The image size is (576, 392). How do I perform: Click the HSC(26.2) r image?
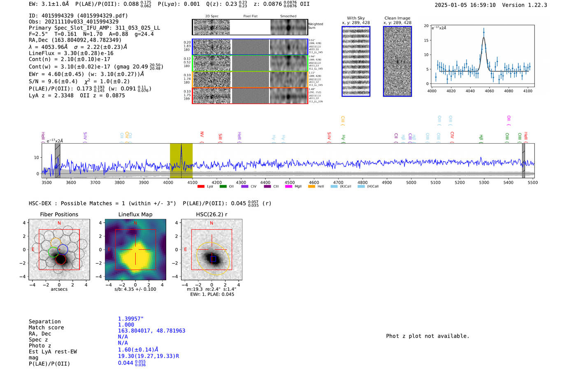click(211, 249)
